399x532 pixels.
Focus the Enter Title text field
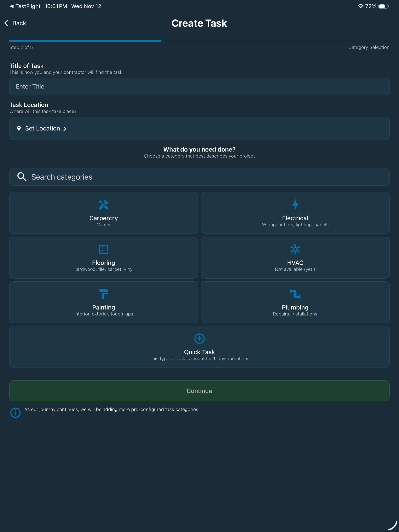click(199, 86)
